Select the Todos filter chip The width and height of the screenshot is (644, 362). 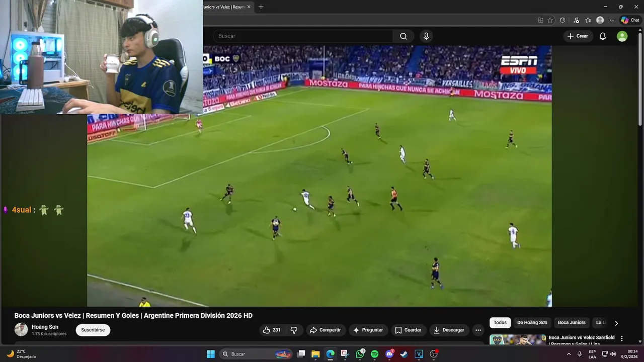(x=500, y=323)
